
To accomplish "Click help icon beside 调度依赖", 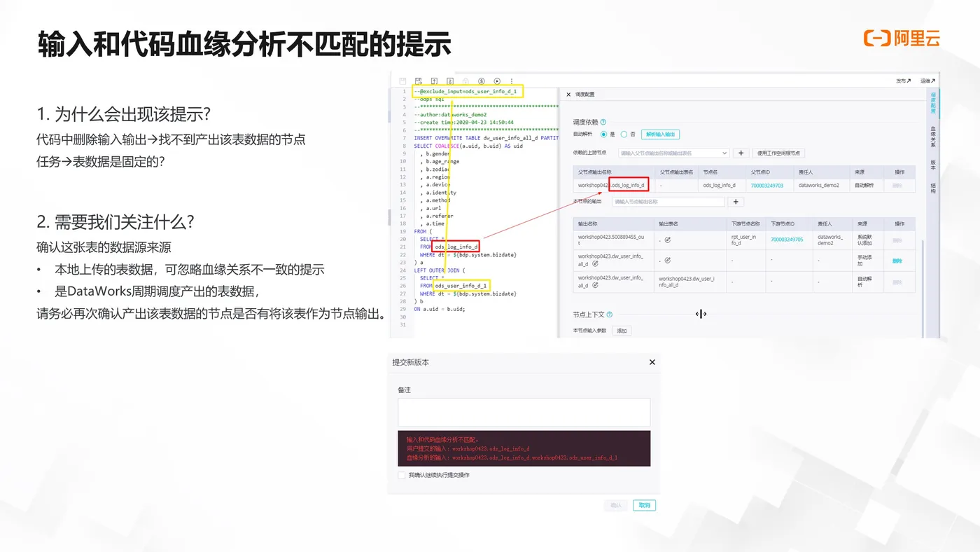I will point(603,122).
